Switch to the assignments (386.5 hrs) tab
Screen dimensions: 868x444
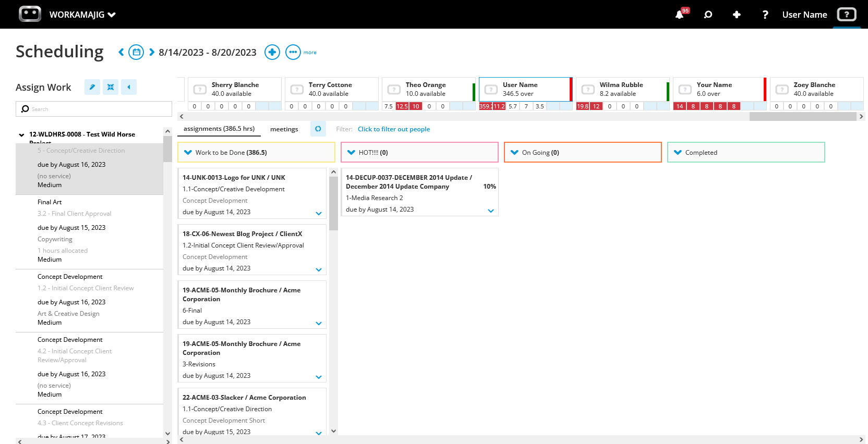[219, 129]
